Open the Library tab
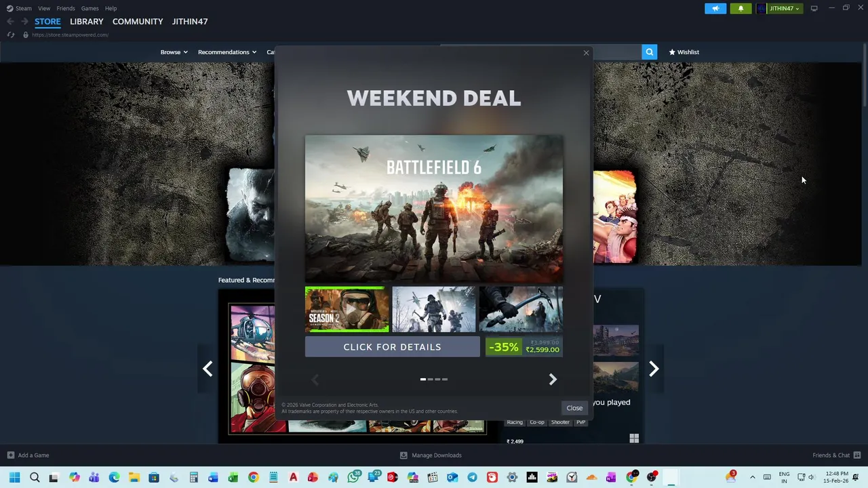 pos(87,22)
